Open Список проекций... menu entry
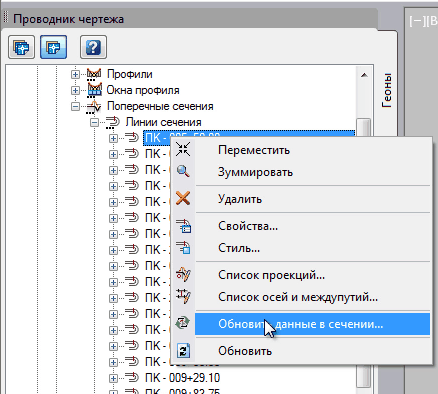 pos(271,275)
